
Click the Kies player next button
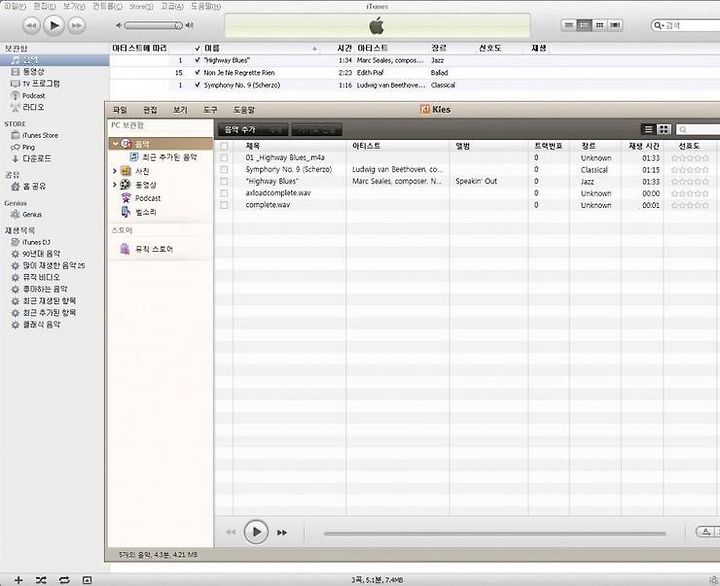tap(281, 533)
